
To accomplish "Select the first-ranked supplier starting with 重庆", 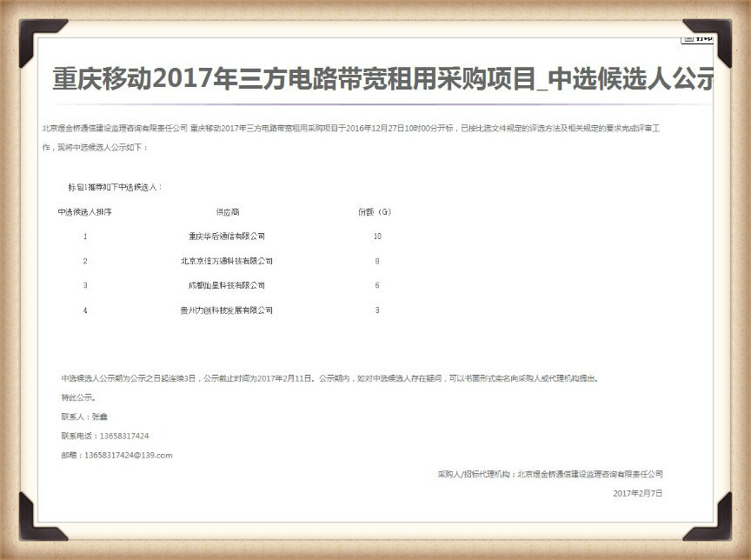I will [227, 237].
